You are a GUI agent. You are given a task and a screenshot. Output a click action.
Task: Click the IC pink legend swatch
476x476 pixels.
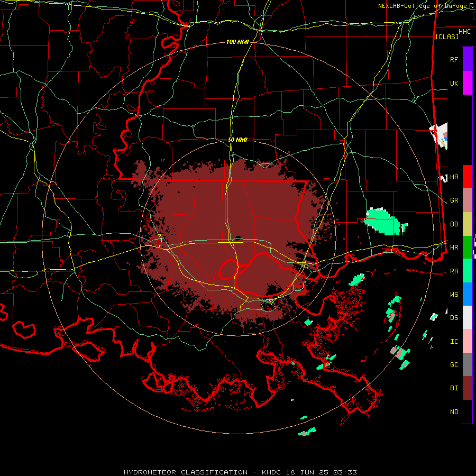(467, 341)
